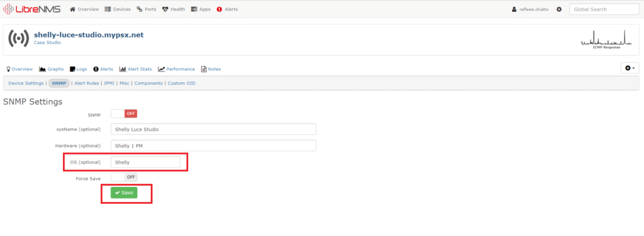Click the Hardware (optional) label
644x236 pixels.
point(77,146)
